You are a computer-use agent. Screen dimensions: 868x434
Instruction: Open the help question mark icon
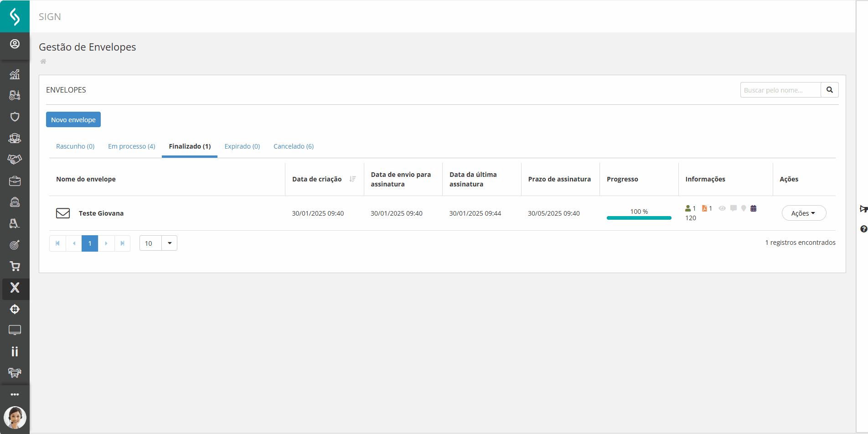click(863, 229)
